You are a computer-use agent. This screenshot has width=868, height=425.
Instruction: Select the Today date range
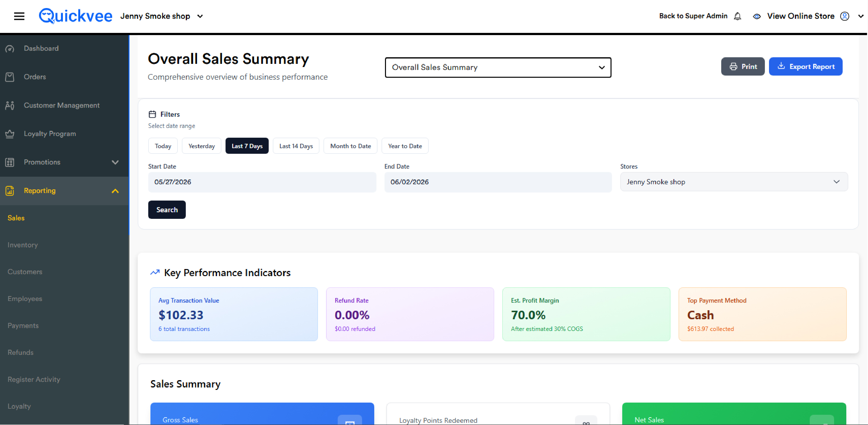tap(163, 146)
